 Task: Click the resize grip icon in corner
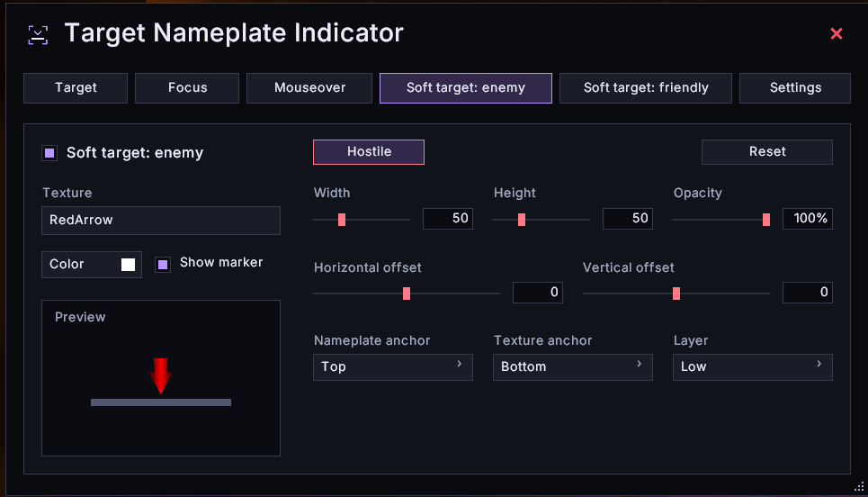point(859,486)
